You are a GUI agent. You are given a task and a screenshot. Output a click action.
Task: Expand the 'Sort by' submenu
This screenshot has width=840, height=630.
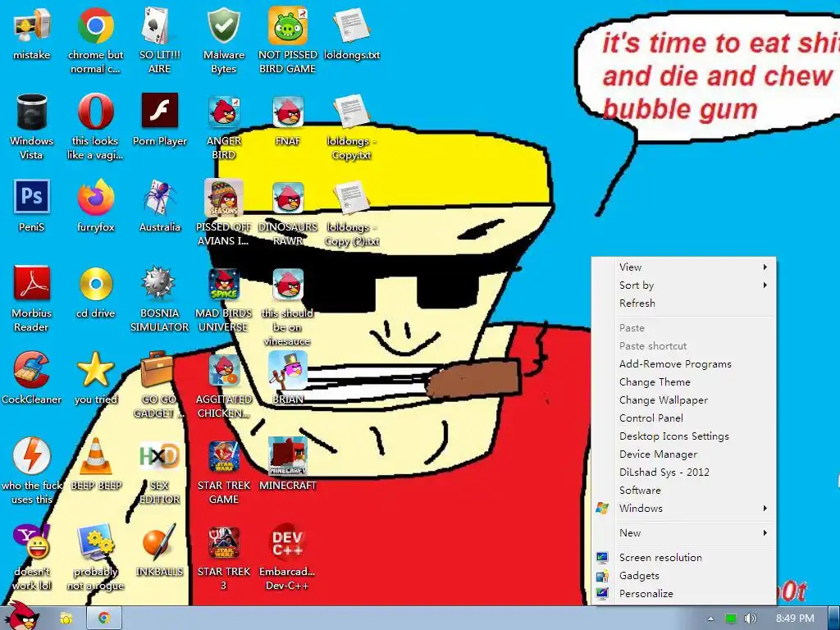coord(683,285)
